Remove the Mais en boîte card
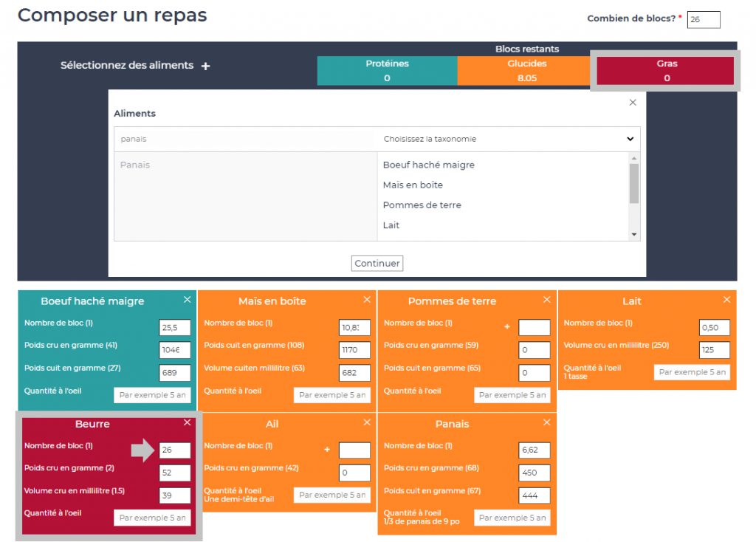 point(367,299)
